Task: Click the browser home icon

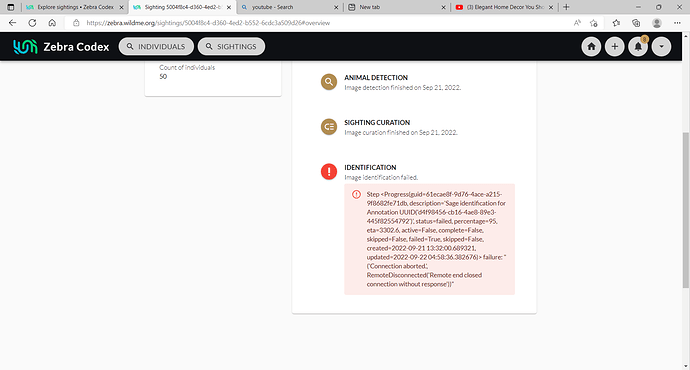Action: click(52, 23)
